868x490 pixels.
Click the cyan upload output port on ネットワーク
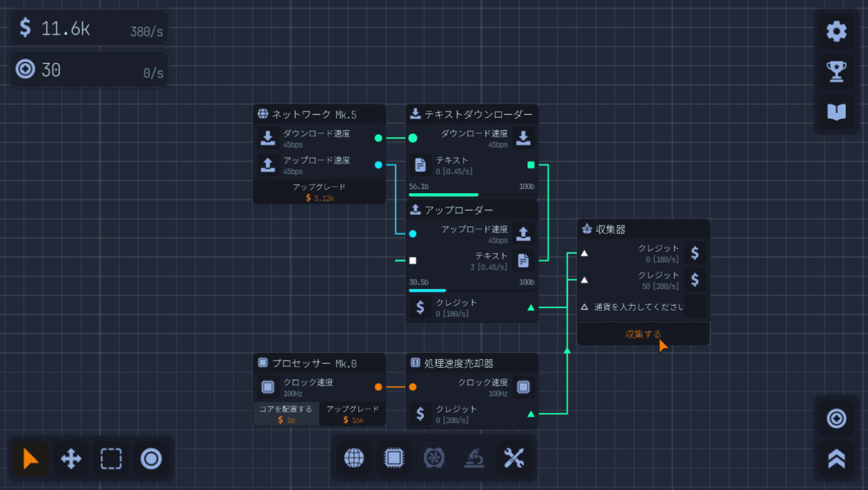tap(378, 165)
